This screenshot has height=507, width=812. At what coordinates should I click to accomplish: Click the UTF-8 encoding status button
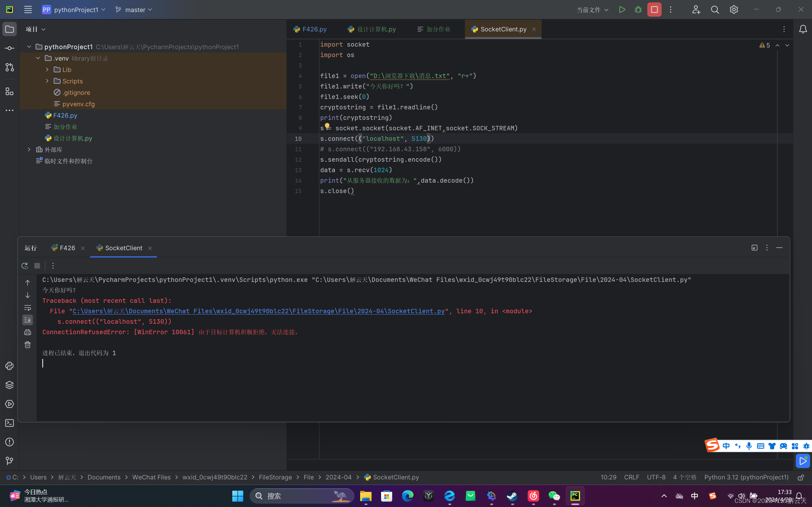pyautogui.click(x=656, y=477)
